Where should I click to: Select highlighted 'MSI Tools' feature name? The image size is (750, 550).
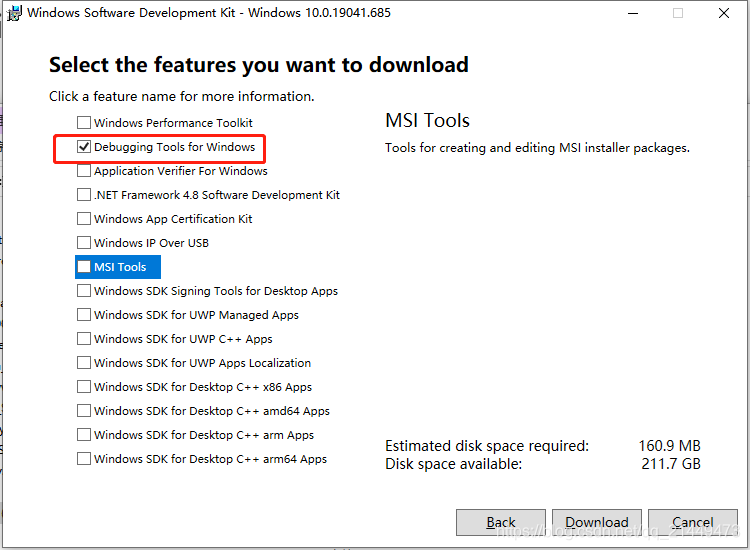pyautogui.click(x=120, y=267)
